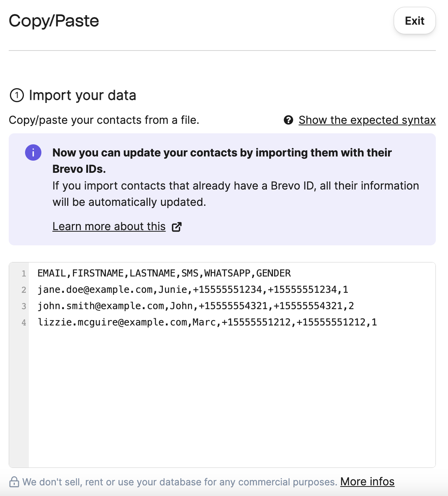Image resolution: width=448 pixels, height=496 pixels.
Task: Click the empty area below the pasted contacts
Action: pyautogui.click(x=232, y=395)
